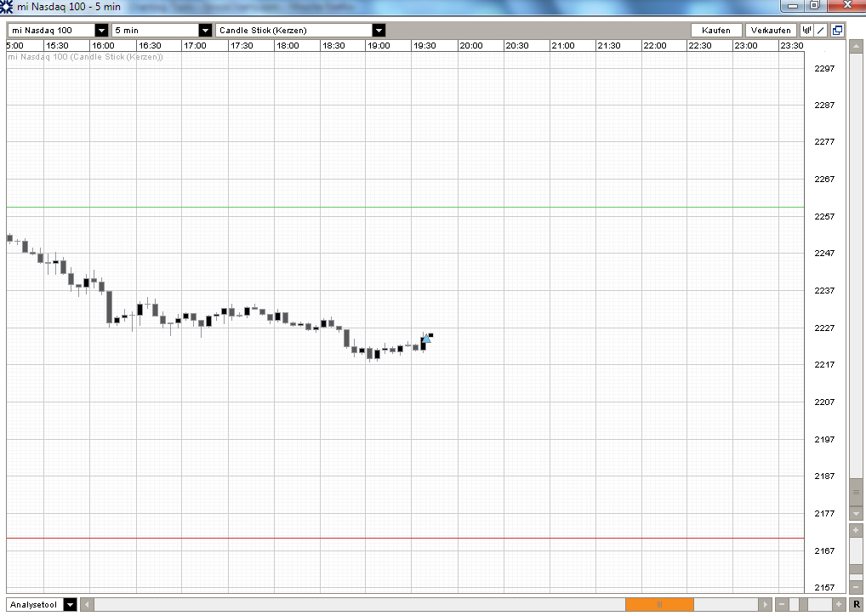Click the window title mi Nasdaq 100 - 5 min
The height and width of the screenshot is (616, 866).
coord(69,7)
